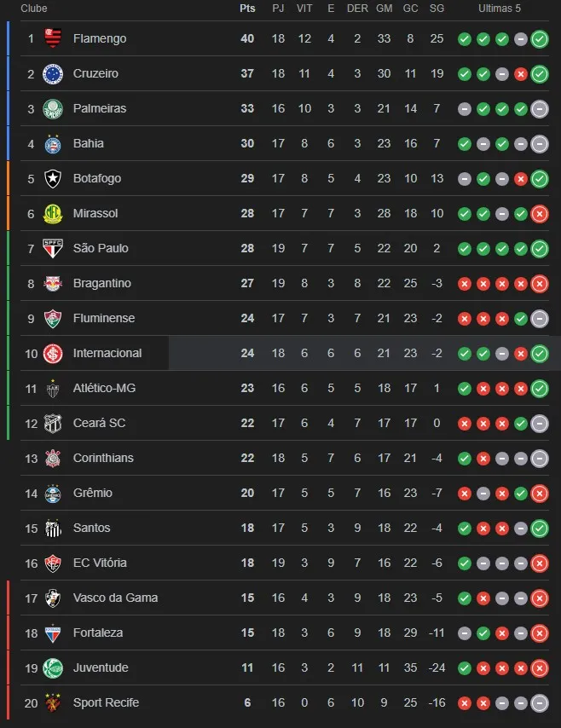Click the Santos club crest
Image resolution: width=561 pixels, height=728 pixels.
53,528
